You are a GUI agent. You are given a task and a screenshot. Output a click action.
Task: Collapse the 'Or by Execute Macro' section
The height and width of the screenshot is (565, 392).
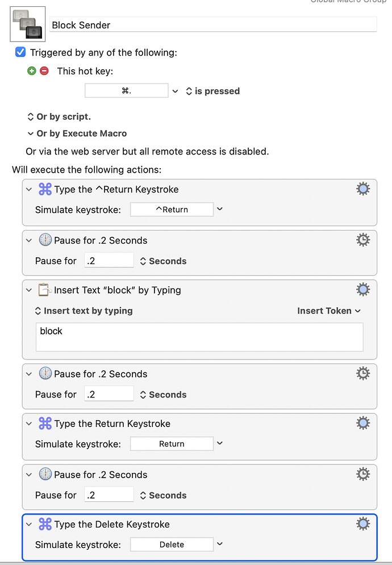(30, 133)
